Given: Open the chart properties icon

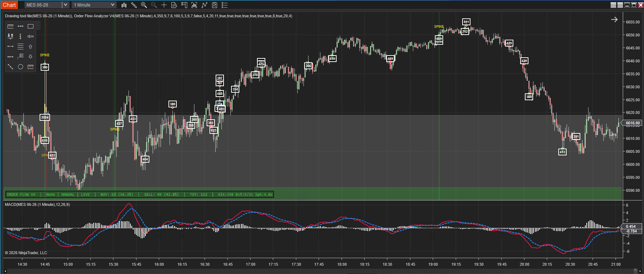Looking at the screenshot, I should [215, 5].
